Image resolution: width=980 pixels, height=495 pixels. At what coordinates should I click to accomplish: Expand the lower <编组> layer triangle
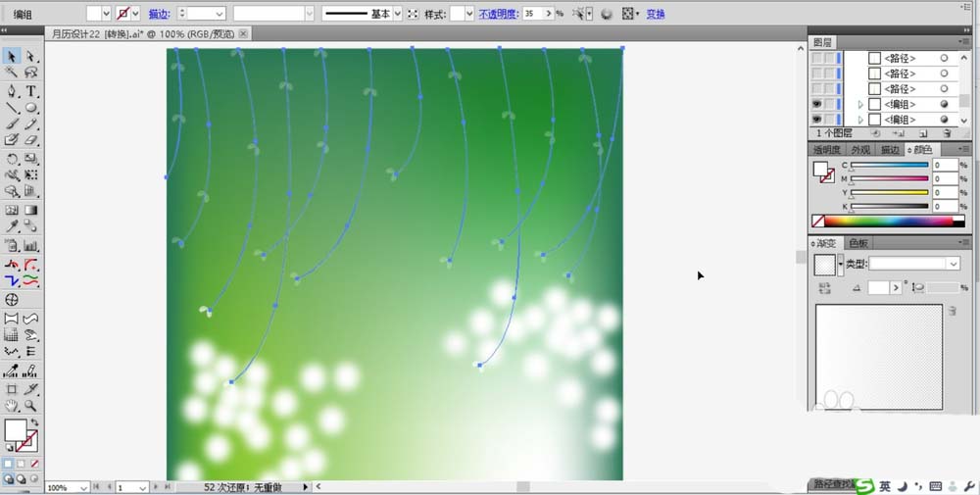[x=860, y=120]
